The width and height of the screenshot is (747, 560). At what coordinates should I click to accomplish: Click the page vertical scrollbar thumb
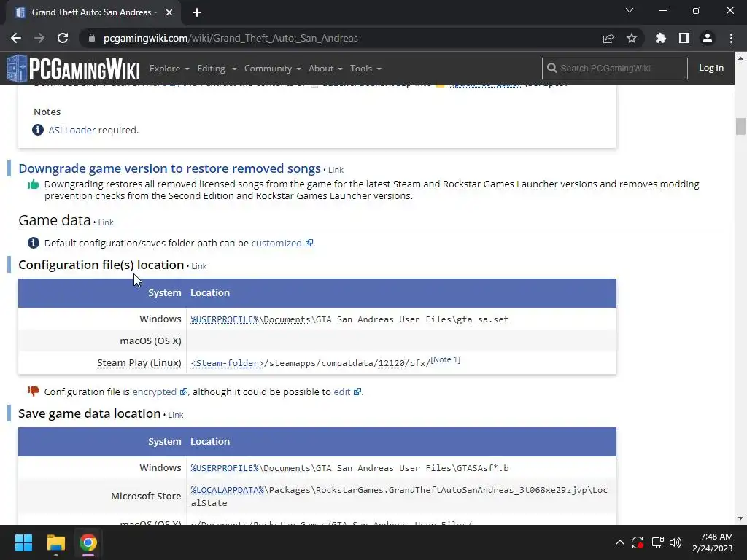pos(740,127)
